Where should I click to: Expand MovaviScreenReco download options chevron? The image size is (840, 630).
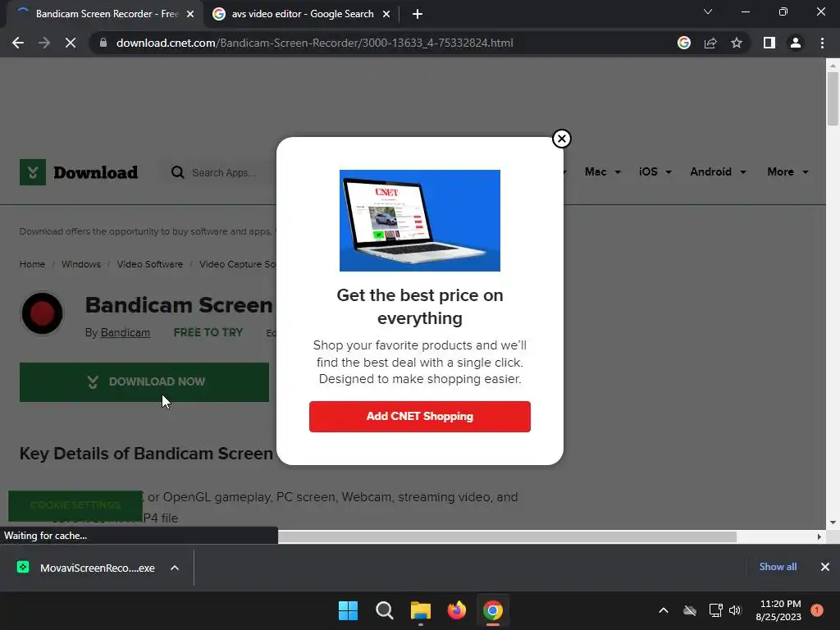pos(175,568)
